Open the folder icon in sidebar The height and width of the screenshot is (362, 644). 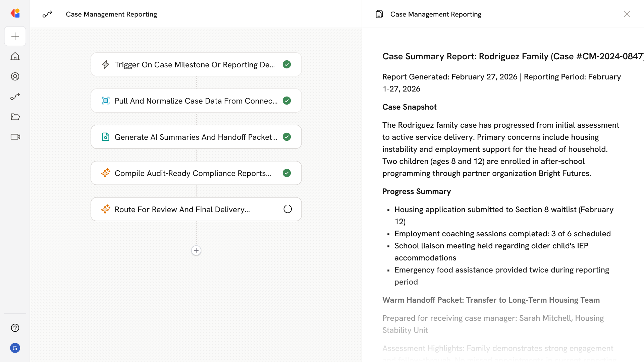click(x=15, y=117)
